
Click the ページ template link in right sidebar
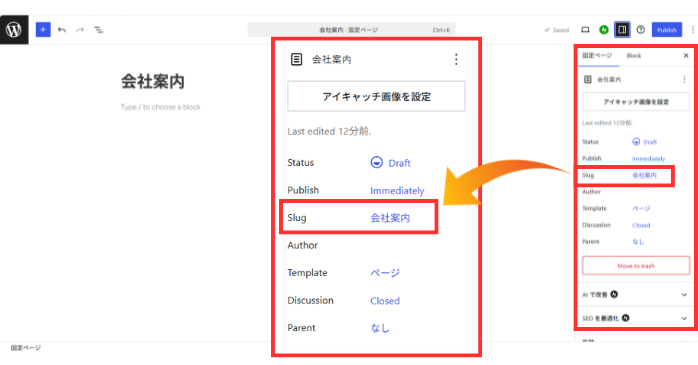[x=641, y=208]
